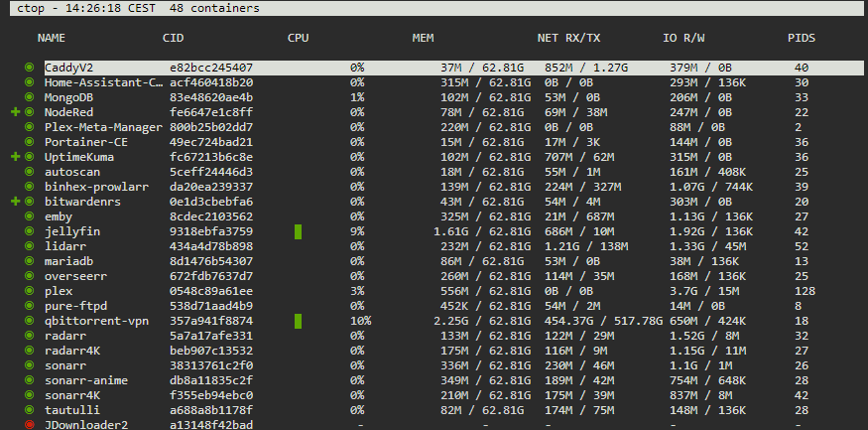Image resolution: width=868 pixels, height=430 pixels.
Task: Click the green status icon for MongoDB
Action: point(30,97)
